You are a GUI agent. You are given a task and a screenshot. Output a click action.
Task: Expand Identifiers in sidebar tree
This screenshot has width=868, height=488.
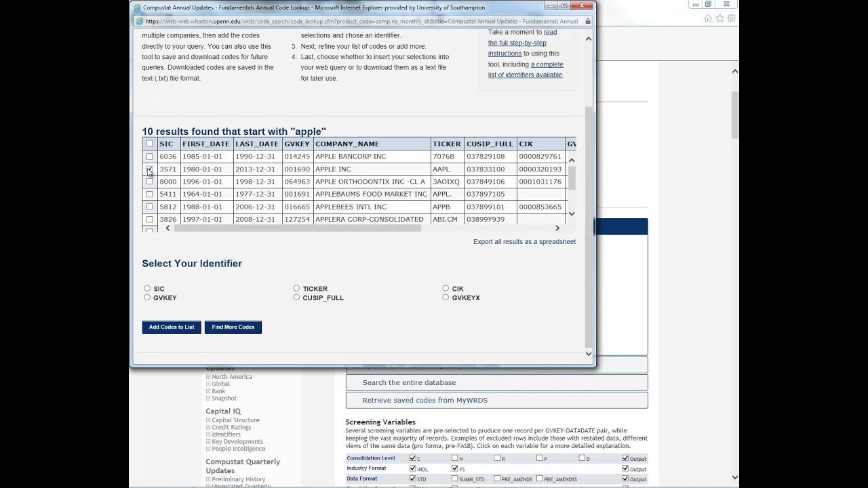[x=208, y=434]
